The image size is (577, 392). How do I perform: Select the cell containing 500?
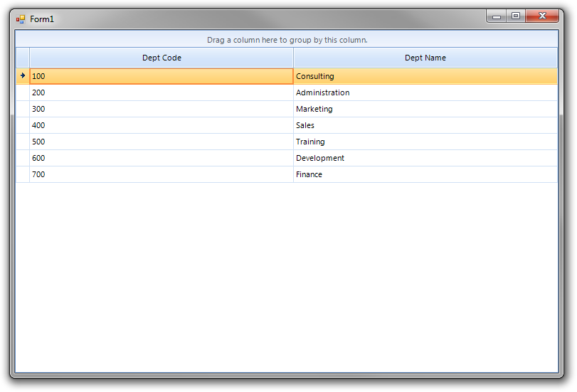(x=162, y=142)
